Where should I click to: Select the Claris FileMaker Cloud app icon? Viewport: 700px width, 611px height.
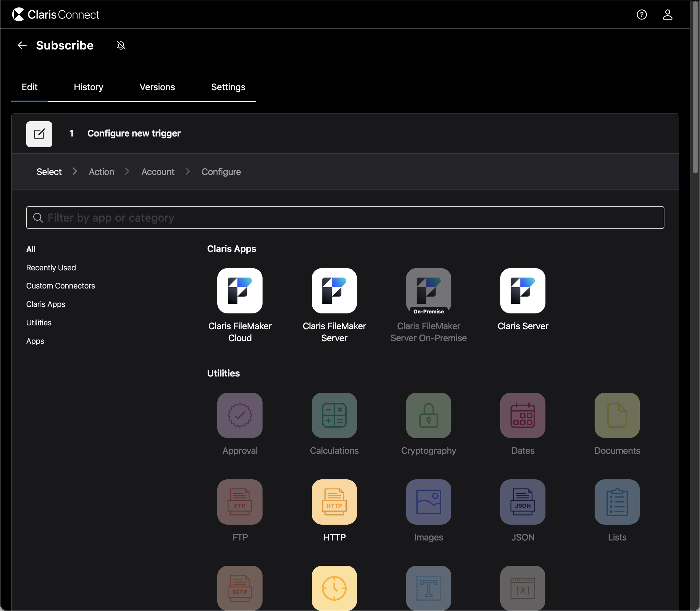pos(240,290)
